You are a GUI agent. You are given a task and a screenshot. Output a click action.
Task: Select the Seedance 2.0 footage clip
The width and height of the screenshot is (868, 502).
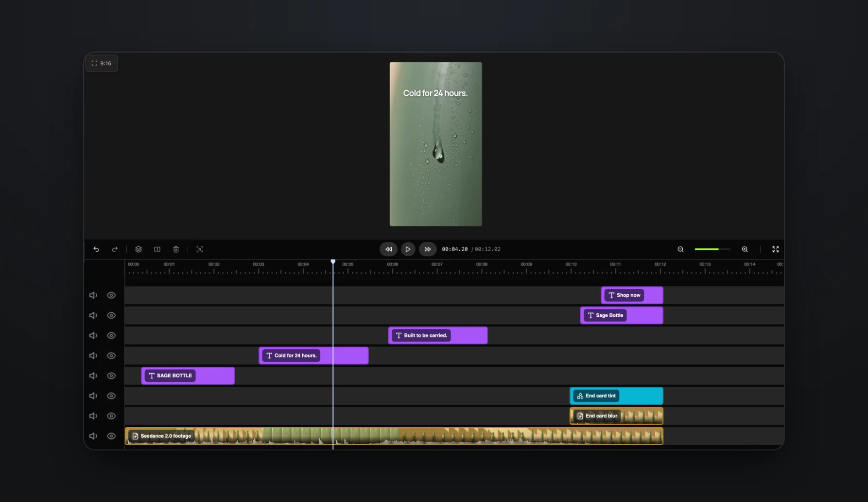(394, 436)
